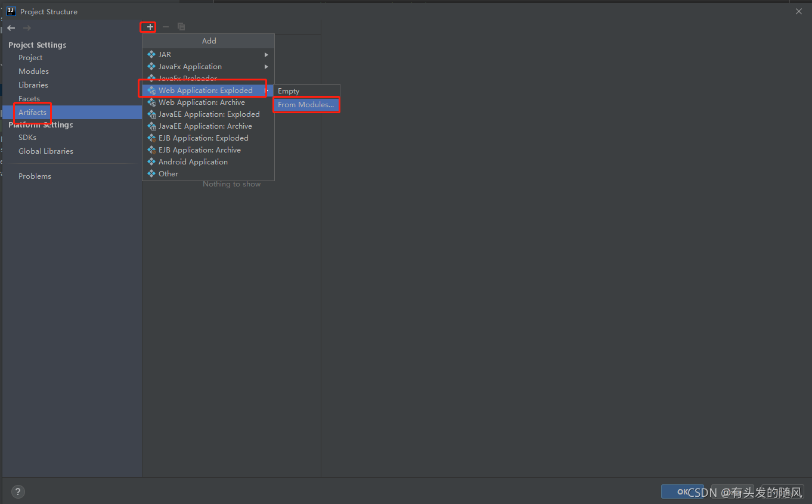Image resolution: width=812 pixels, height=504 pixels.
Task: Click the JavaFx Application entry icon
Action: click(x=151, y=67)
